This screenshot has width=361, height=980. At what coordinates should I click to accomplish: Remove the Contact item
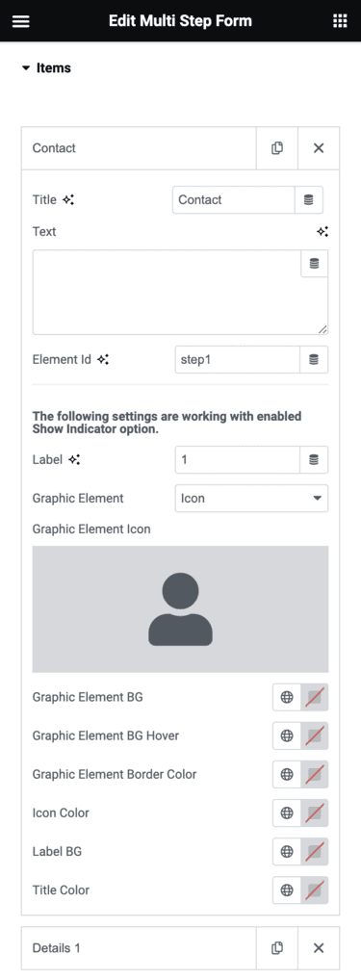point(319,148)
